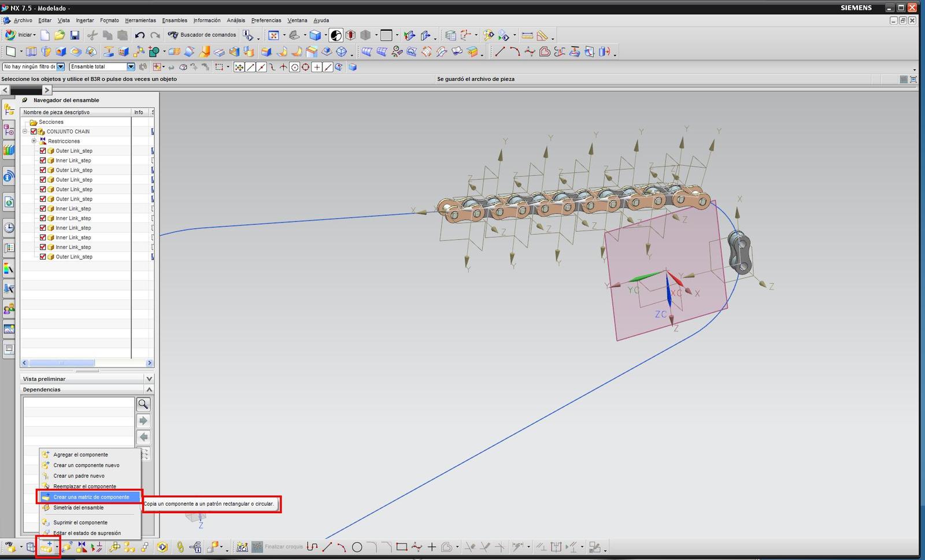Toggle checkbox of first Inner Link_step row

43,161
